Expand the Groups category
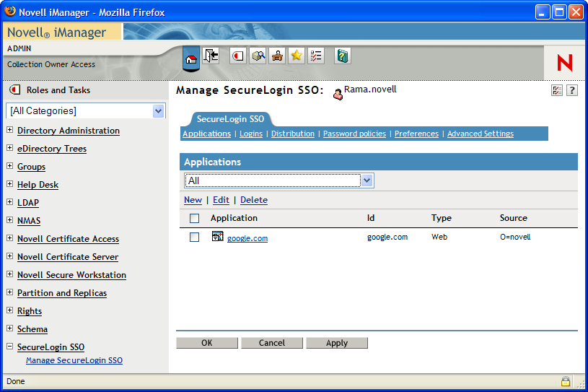Image resolution: width=588 pixels, height=392 pixels. coord(10,166)
